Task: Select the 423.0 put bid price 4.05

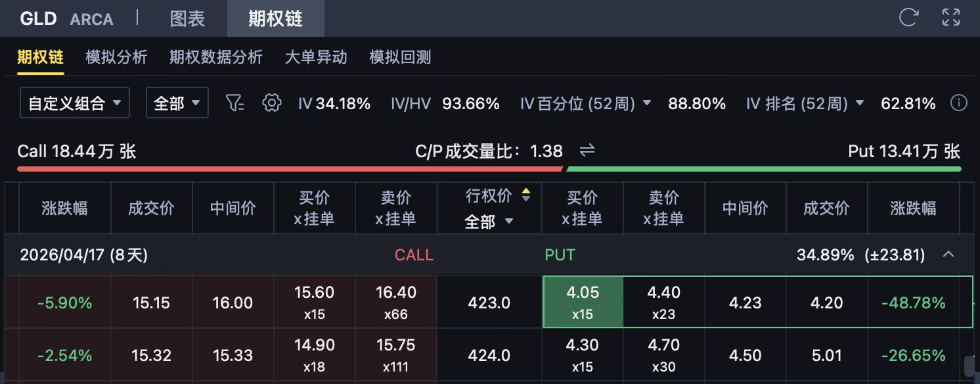Action: click(x=582, y=302)
